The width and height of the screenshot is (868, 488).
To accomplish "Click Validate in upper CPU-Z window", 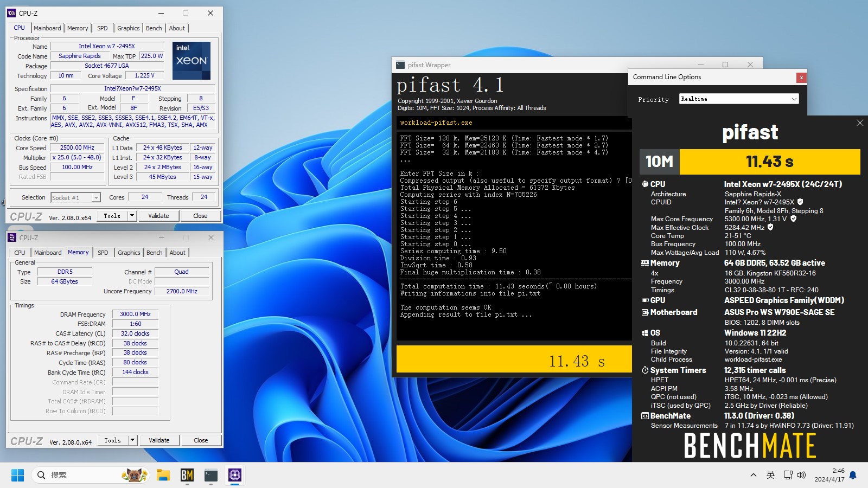I will tap(158, 216).
